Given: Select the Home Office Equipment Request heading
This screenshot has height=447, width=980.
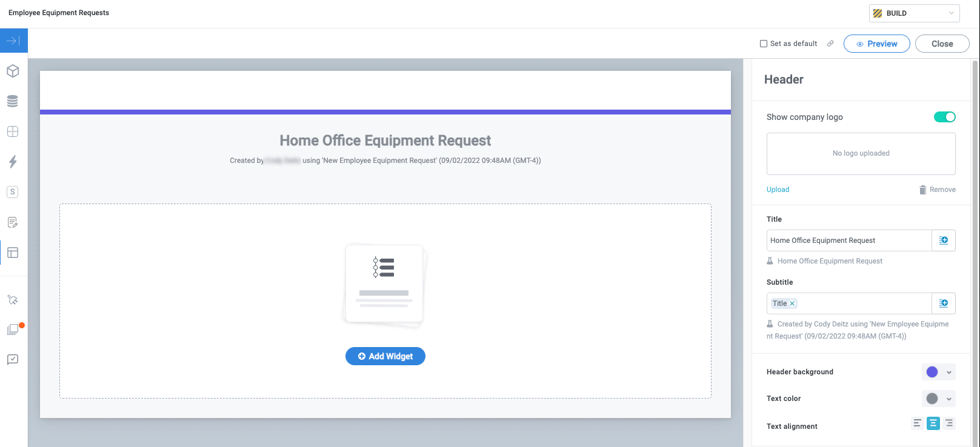Looking at the screenshot, I should pos(385,141).
